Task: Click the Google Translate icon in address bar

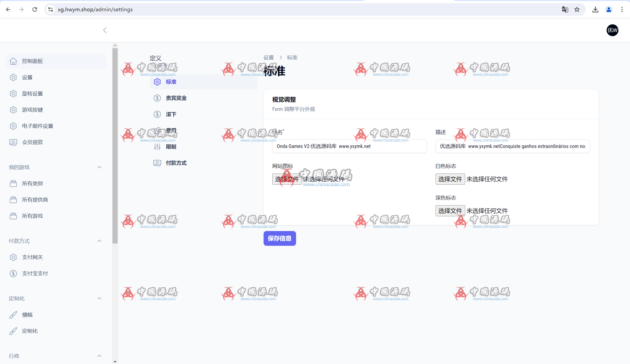Action: click(x=565, y=10)
